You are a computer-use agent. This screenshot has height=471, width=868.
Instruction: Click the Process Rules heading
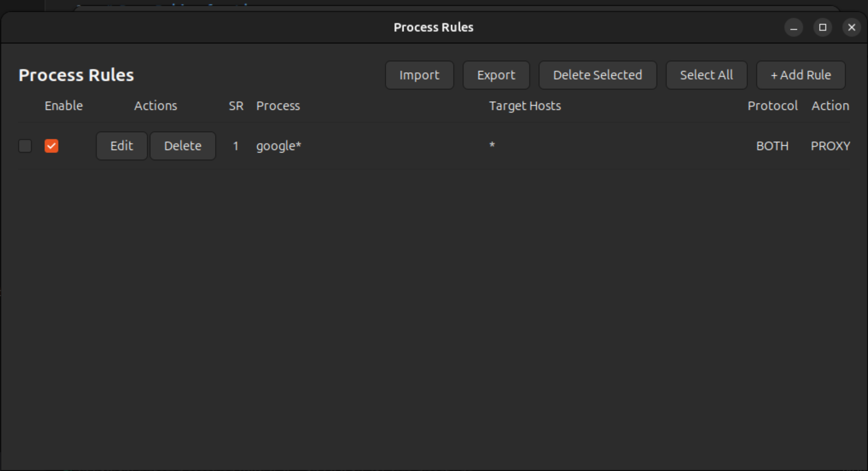[76, 75]
